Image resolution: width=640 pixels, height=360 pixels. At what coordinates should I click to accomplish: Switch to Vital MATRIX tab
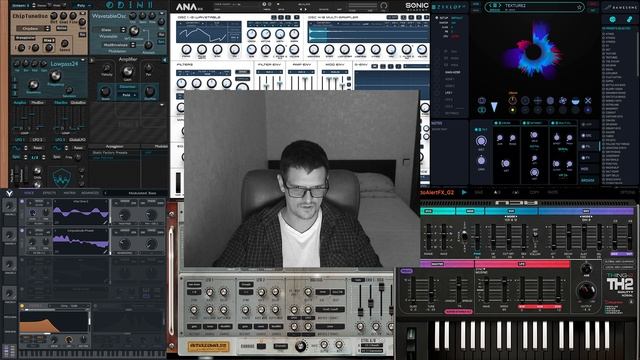click(x=69, y=193)
